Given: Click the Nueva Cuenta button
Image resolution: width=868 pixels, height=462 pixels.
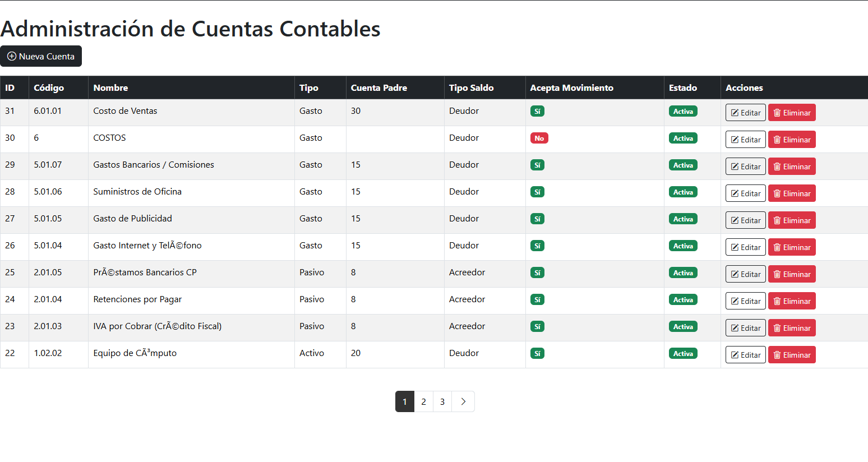Looking at the screenshot, I should (x=41, y=56).
